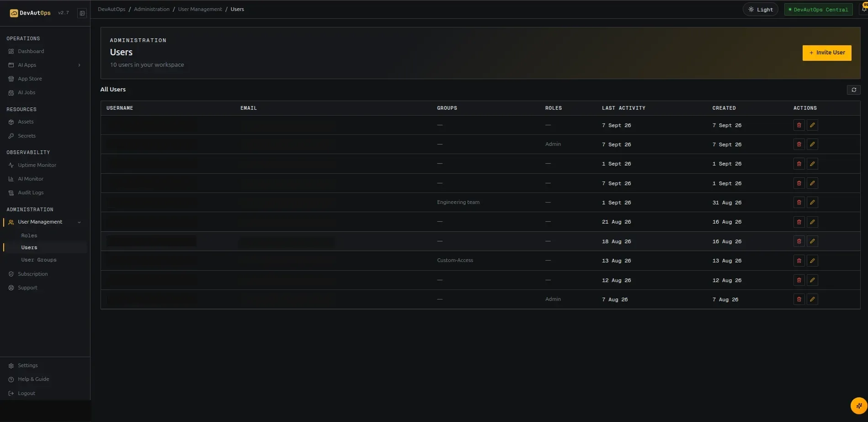The image size is (868, 422).
Task: Click the Created column header
Action: point(724,108)
